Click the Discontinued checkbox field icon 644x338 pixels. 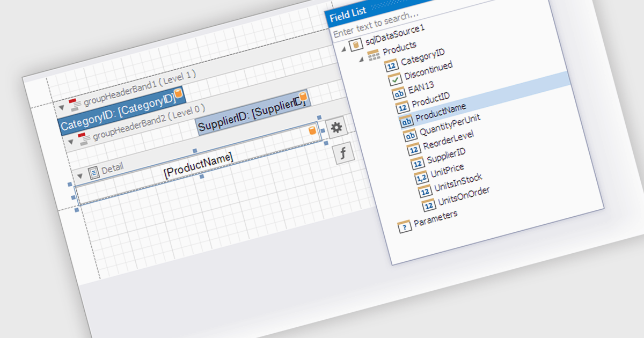coord(394,80)
